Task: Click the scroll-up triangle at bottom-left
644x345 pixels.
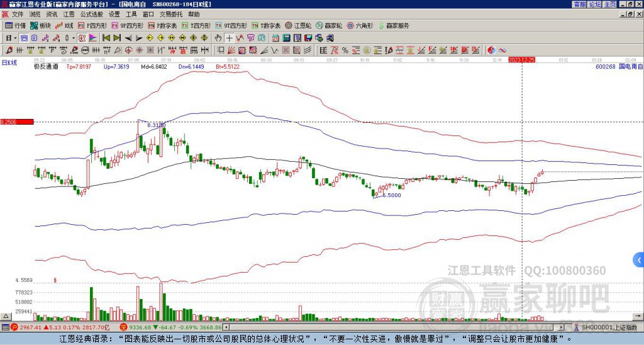Action: (5, 316)
